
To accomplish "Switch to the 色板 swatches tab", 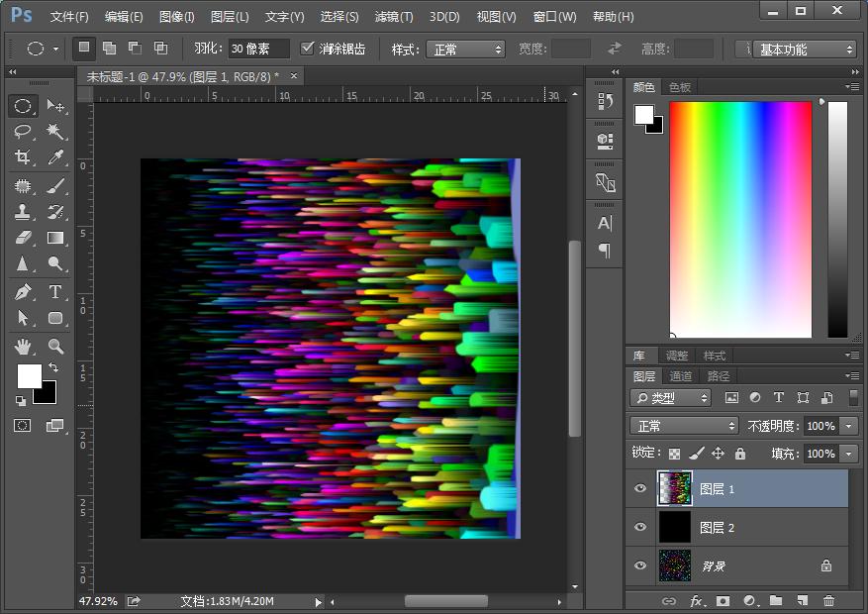I will pyautogui.click(x=680, y=87).
